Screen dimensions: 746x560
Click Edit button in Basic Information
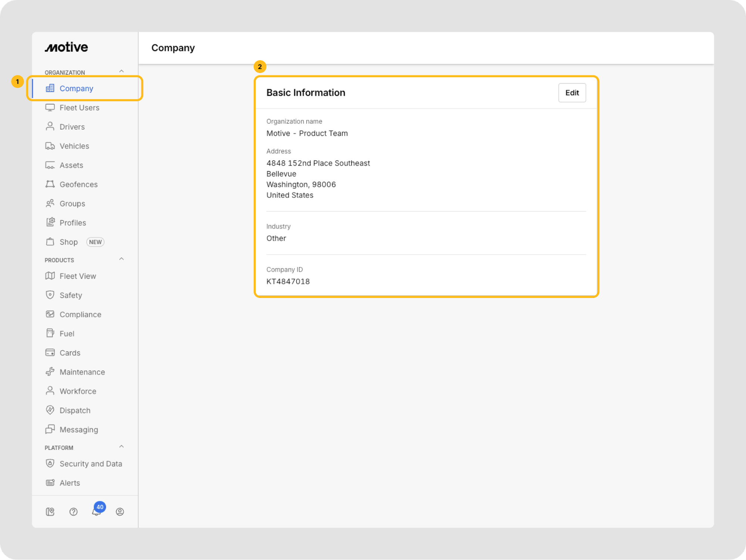click(x=572, y=93)
